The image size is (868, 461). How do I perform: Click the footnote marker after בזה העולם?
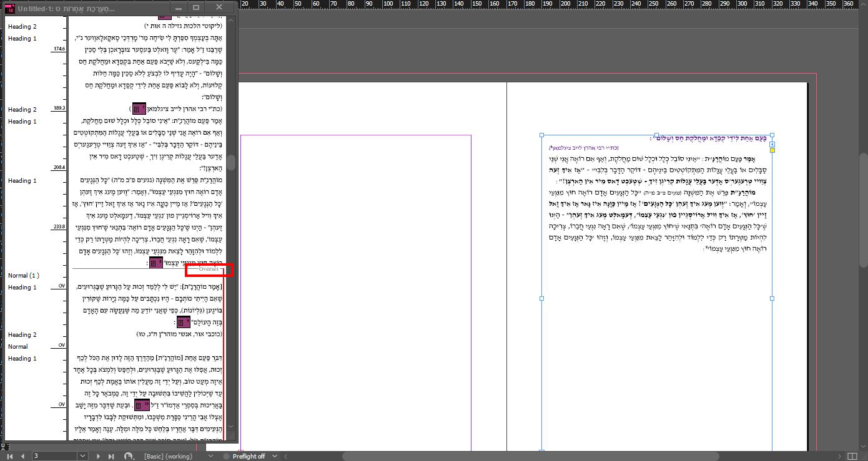(x=184, y=323)
